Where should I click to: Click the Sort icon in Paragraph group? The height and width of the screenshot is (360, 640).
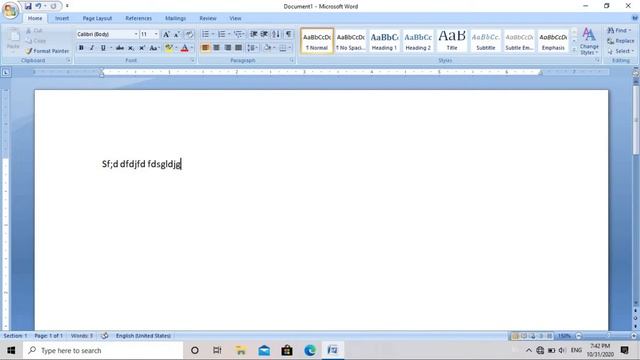click(276, 34)
